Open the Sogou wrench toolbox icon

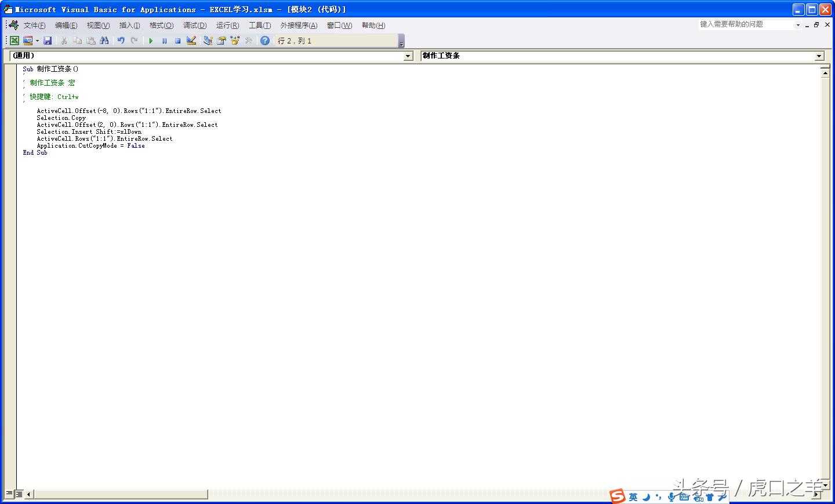[x=723, y=497]
